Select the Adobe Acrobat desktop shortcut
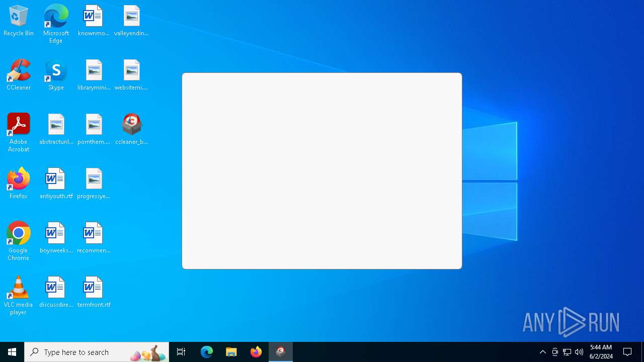This screenshot has height=362, width=644. (19, 133)
